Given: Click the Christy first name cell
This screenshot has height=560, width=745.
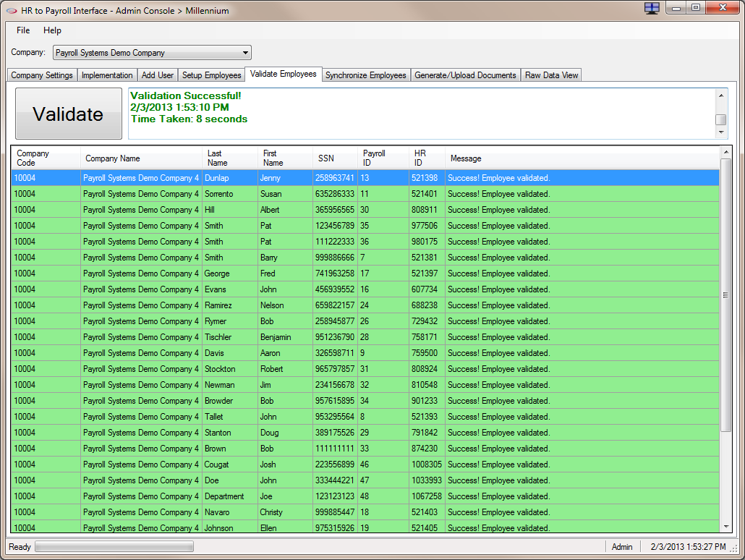Looking at the screenshot, I should [x=285, y=512].
